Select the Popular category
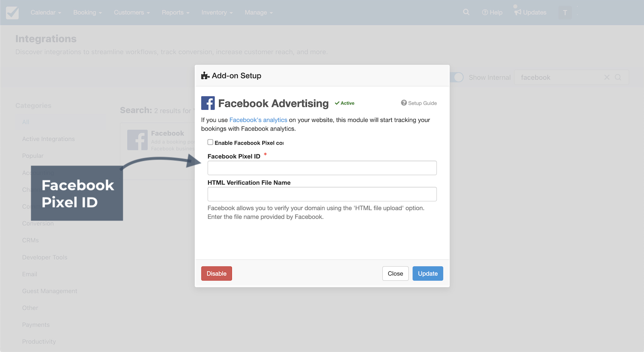Viewport: 644px width, 352px height. [33, 156]
